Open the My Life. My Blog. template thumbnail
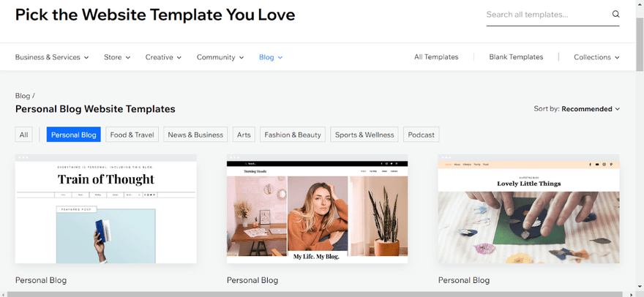644x297 pixels. tap(317, 208)
